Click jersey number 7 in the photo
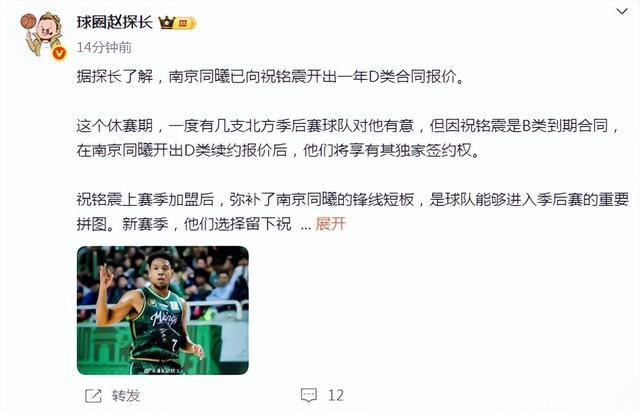Screen dimensions: 640x413 [x=174, y=344]
